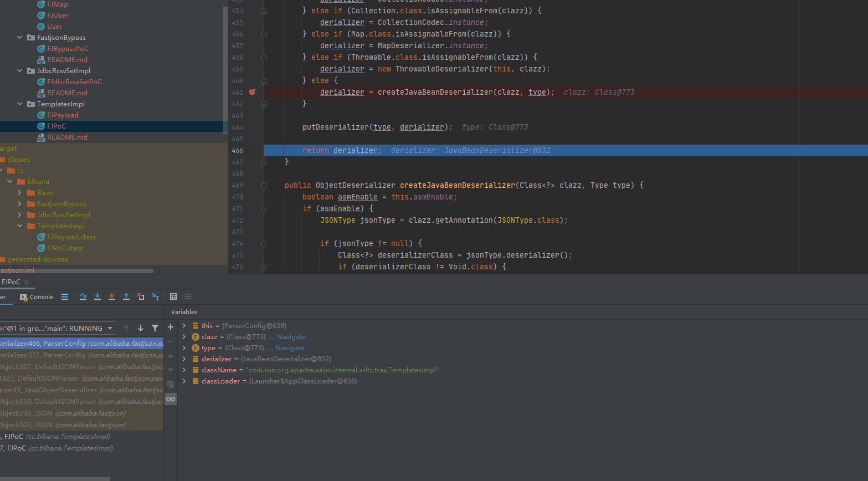The image size is (868, 481).
Task: Open the Evaluate Expression calculator icon
Action: [173, 297]
